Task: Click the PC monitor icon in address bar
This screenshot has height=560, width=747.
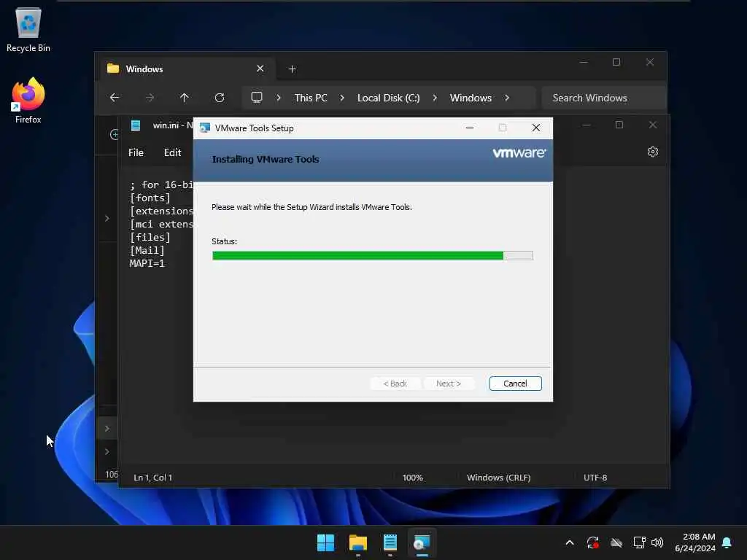Action: pos(257,98)
